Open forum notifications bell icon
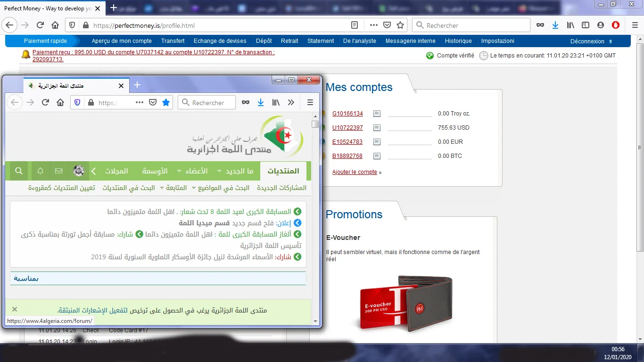This screenshot has width=644, height=362. click(x=41, y=171)
